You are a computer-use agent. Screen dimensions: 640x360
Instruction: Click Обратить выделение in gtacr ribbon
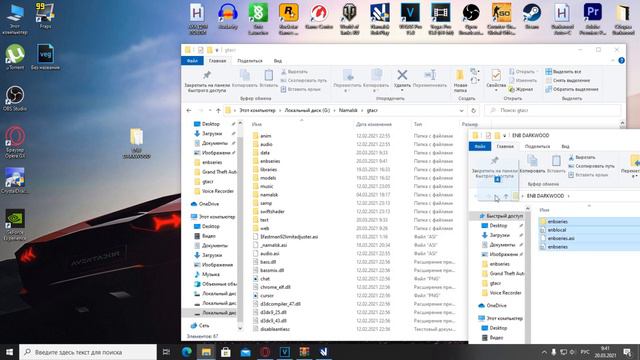pyautogui.click(x=572, y=89)
